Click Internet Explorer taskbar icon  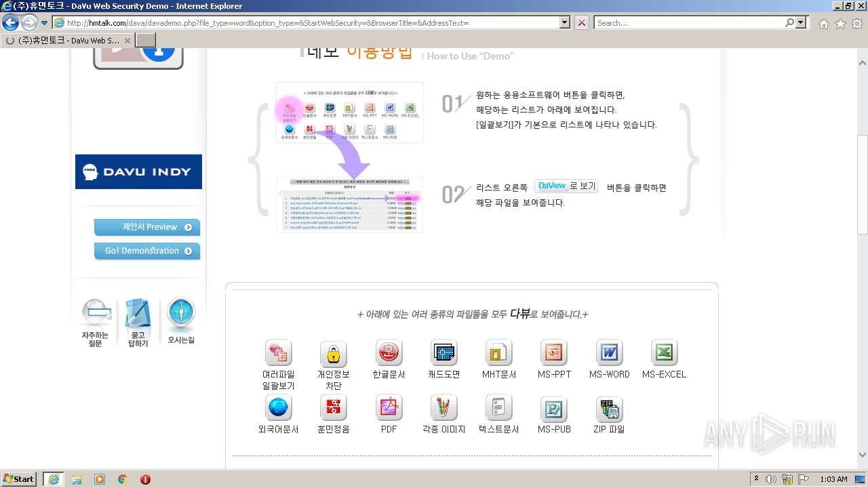[53, 479]
